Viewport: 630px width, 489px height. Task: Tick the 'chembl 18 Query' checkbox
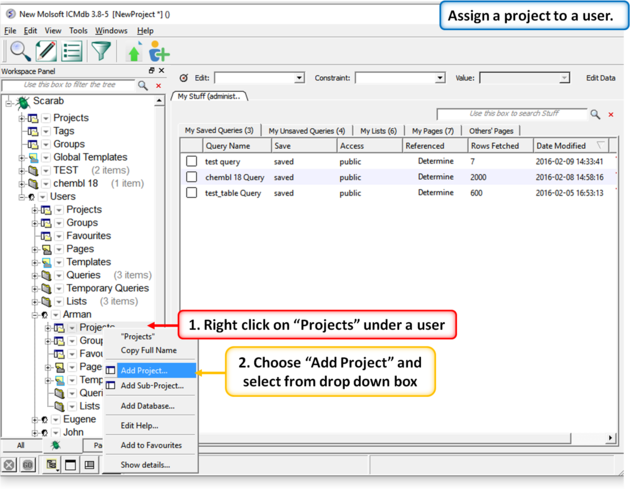pyautogui.click(x=191, y=178)
